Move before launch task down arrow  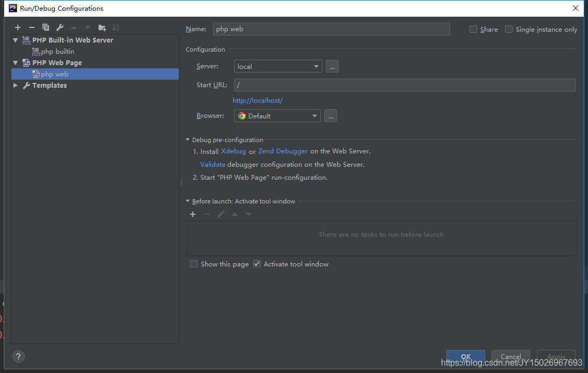pos(249,214)
